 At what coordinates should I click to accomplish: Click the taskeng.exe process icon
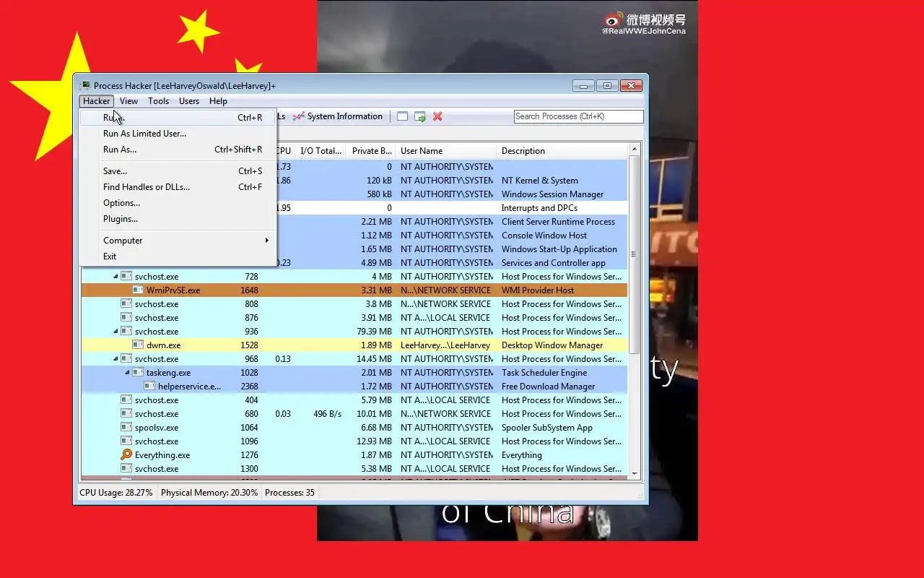138,373
